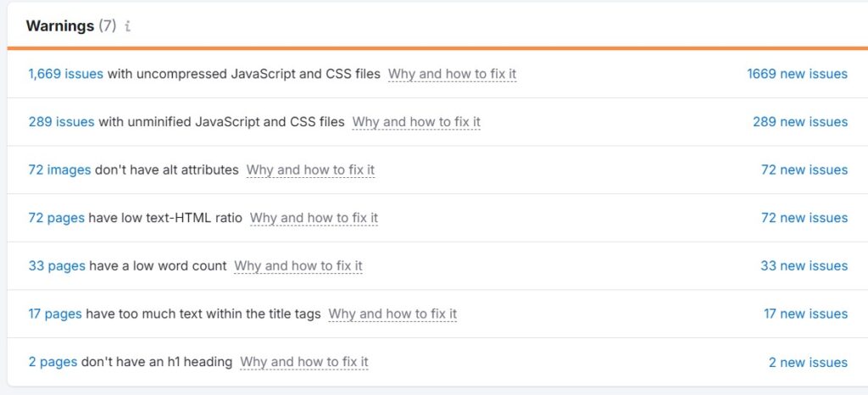Screen dimensions: 868x395
Task: Open the 17 pages link
Action: pos(55,314)
